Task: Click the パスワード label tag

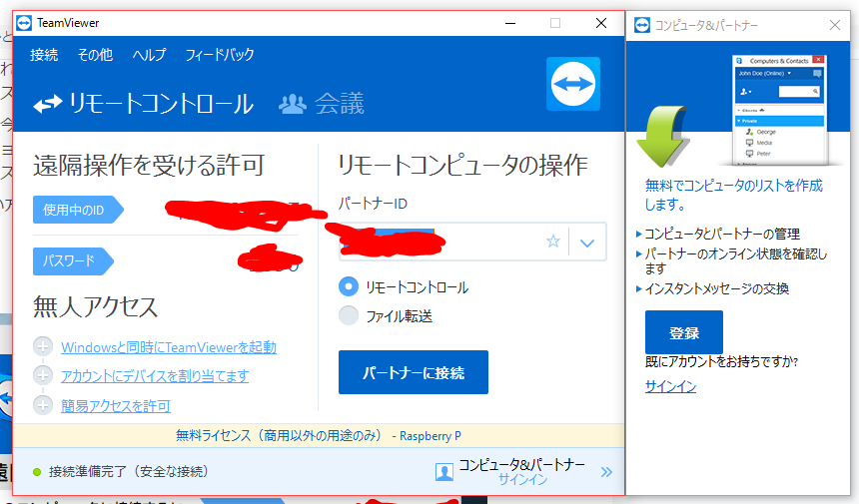Action: 73,261
